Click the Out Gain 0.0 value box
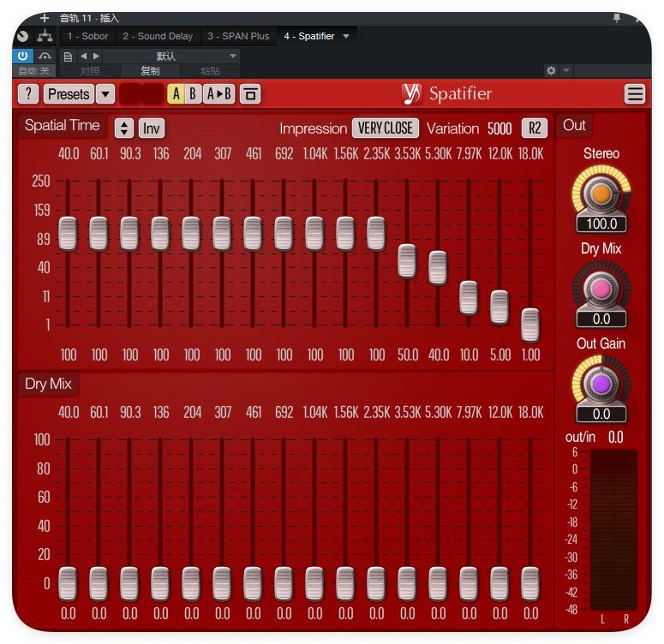Viewport: 664px width, 644px height. (x=601, y=414)
